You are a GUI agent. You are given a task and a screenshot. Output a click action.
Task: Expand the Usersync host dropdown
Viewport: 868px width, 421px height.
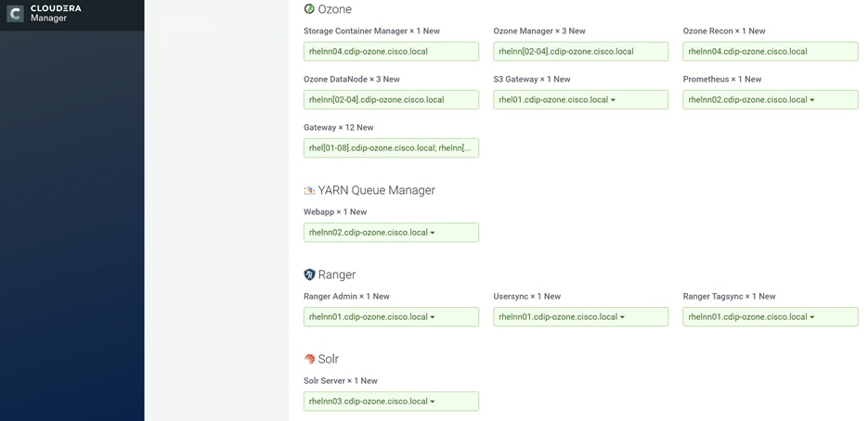581,317
